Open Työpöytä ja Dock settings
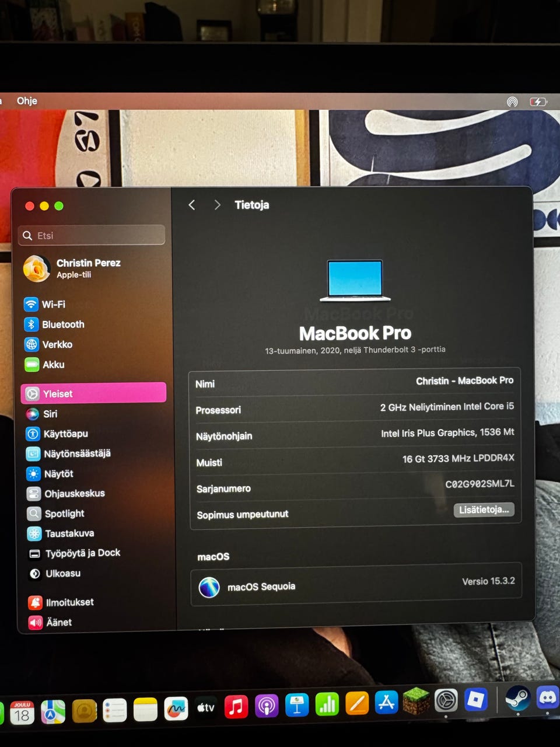Image resolution: width=560 pixels, height=747 pixels. [x=74, y=553]
